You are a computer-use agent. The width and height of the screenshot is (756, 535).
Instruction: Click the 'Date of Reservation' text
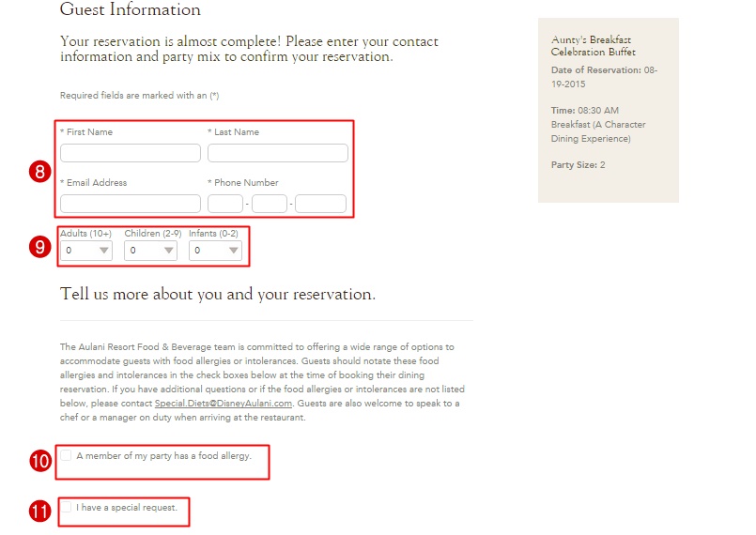(x=604, y=77)
